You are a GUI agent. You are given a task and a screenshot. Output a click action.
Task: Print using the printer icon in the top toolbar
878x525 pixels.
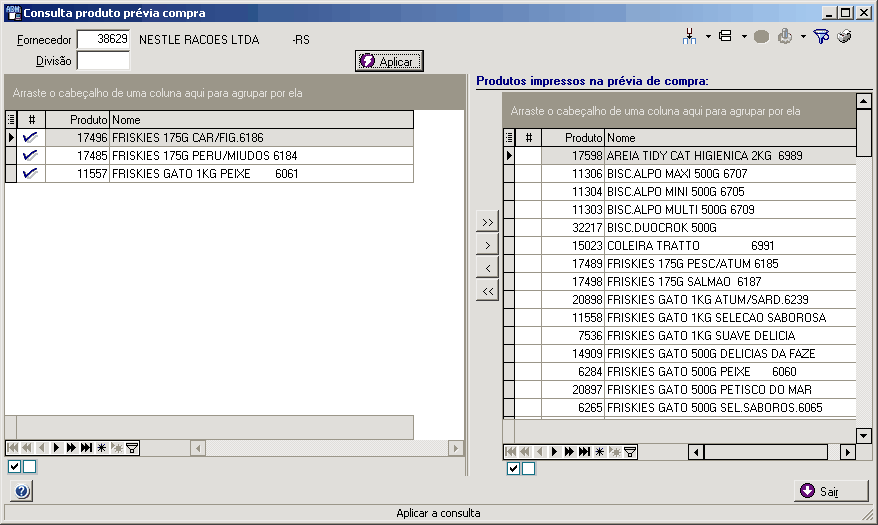point(844,37)
